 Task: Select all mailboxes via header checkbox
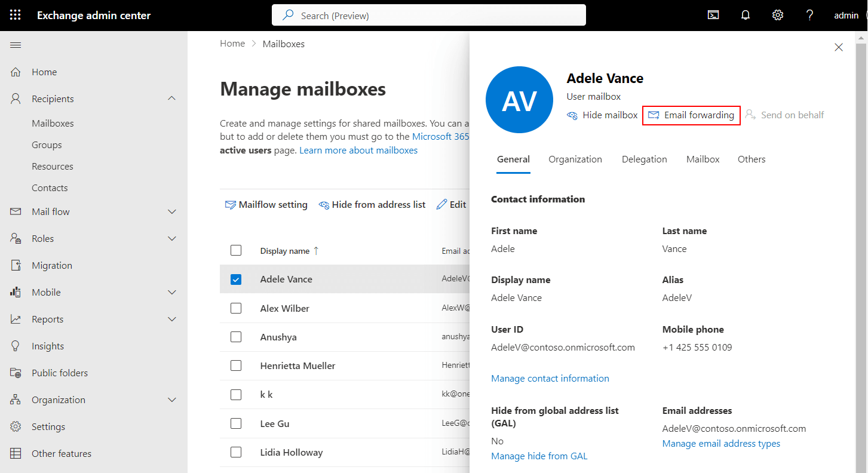236,250
